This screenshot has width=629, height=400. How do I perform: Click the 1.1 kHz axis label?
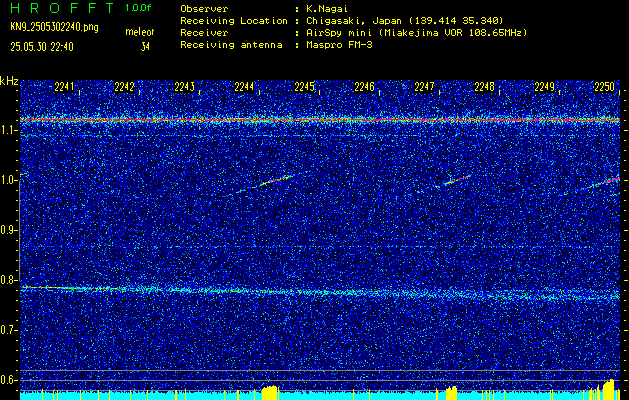pyautogui.click(x=7, y=130)
